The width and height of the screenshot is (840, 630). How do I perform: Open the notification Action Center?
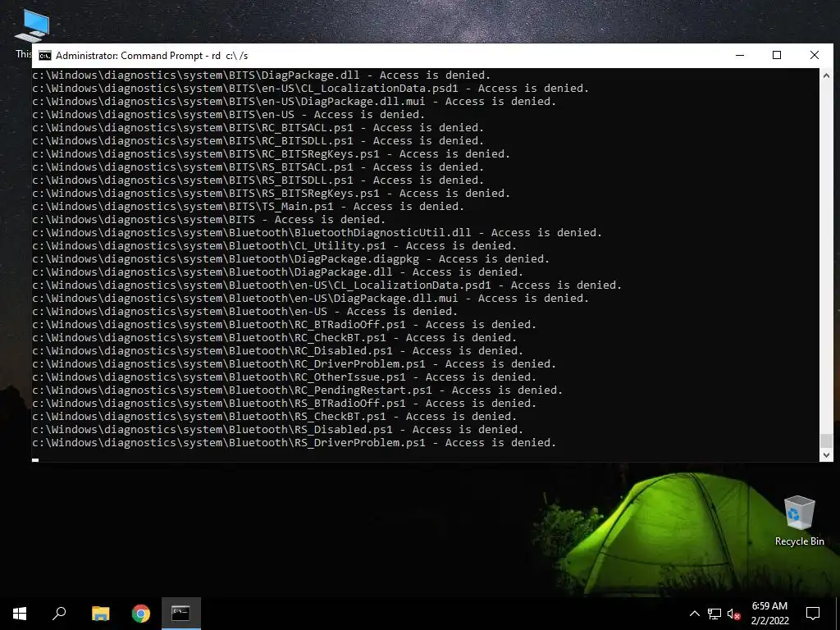pos(813,614)
